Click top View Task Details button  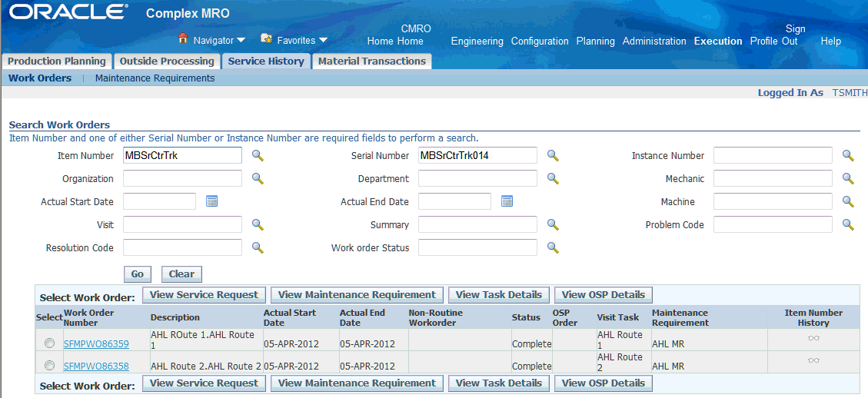499,294
